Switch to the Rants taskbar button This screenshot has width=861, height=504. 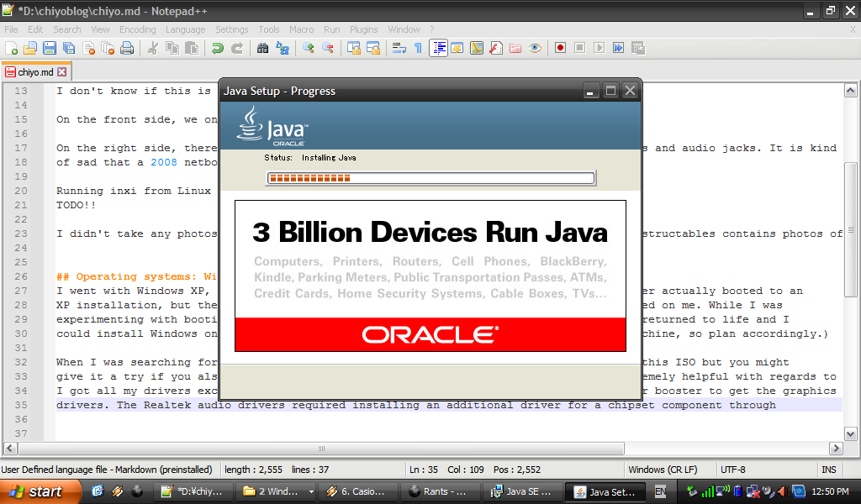[439, 492]
